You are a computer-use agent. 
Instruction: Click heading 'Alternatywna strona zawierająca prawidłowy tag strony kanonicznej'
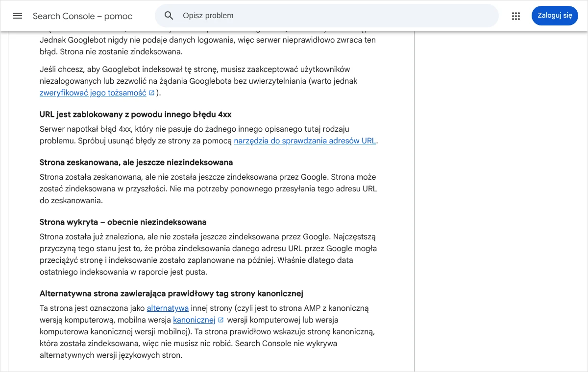click(171, 293)
